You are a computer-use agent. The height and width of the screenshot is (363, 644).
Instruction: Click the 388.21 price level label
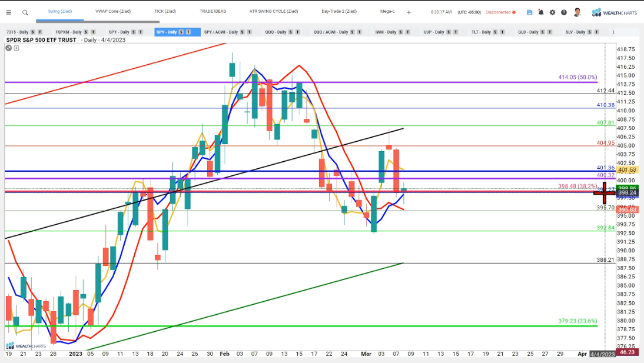pyautogui.click(x=605, y=260)
